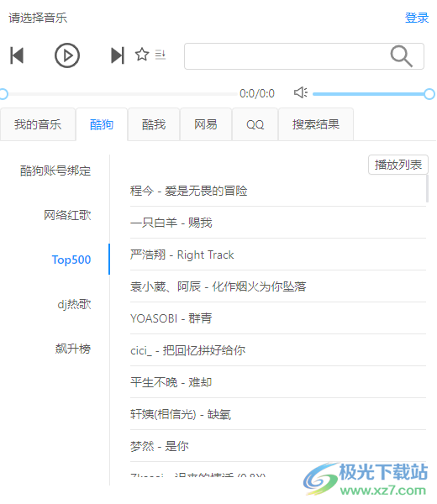Select song 袁小葳、阿辰 - 化作烟火为你坠落
Screen dimensions: 437x504
(278, 286)
